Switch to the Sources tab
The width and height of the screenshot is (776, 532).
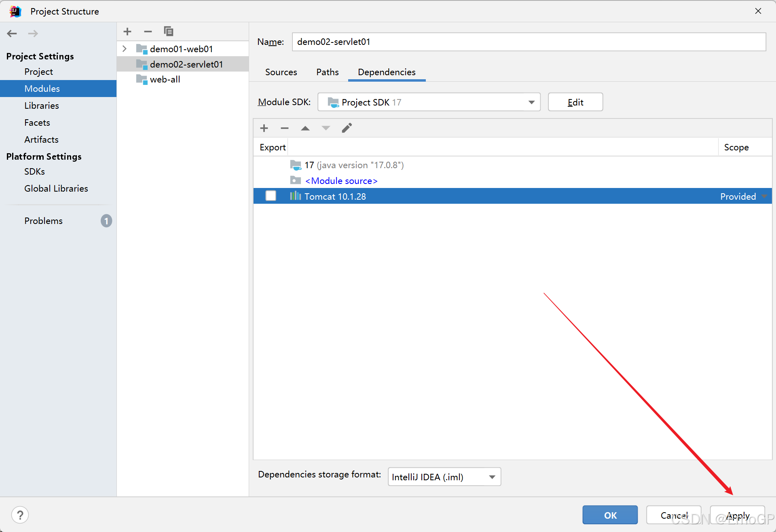click(x=281, y=72)
